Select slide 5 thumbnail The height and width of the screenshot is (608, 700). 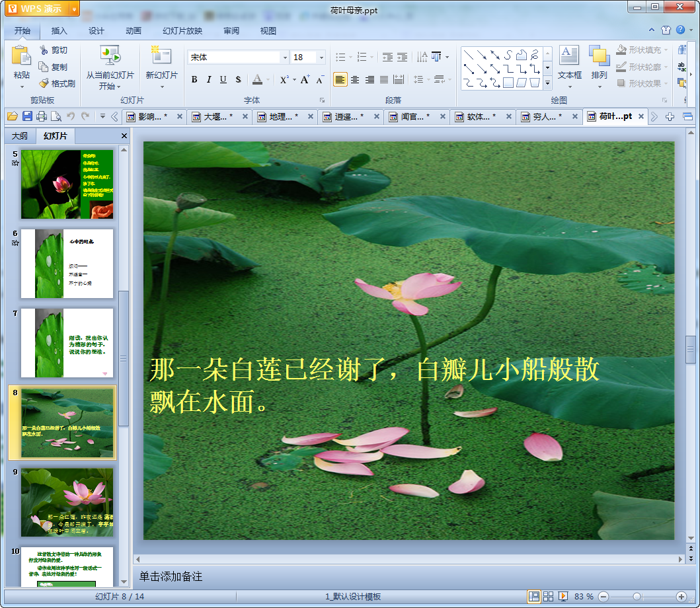67,184
